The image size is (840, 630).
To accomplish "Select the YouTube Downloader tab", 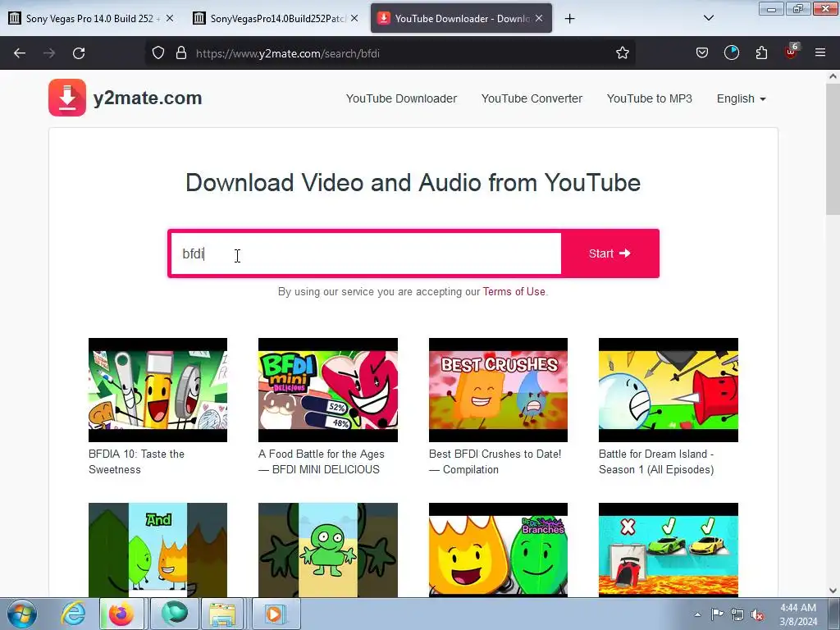I will pyautogui.click(x=461, y=18).
